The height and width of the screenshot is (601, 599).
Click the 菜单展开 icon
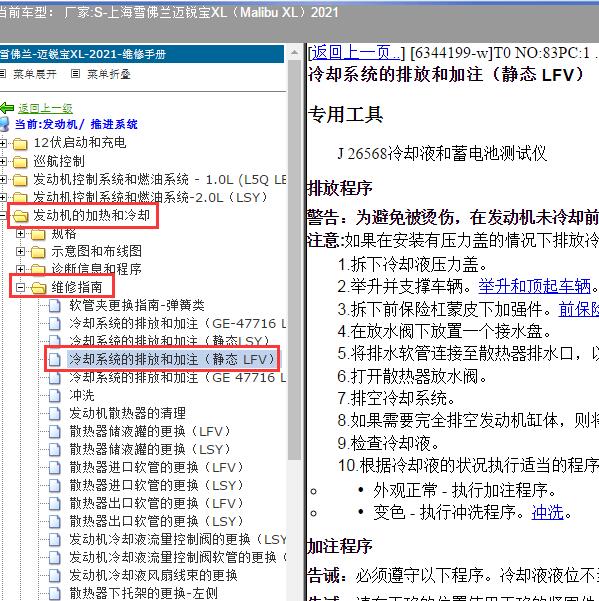(x=3, y=74)
